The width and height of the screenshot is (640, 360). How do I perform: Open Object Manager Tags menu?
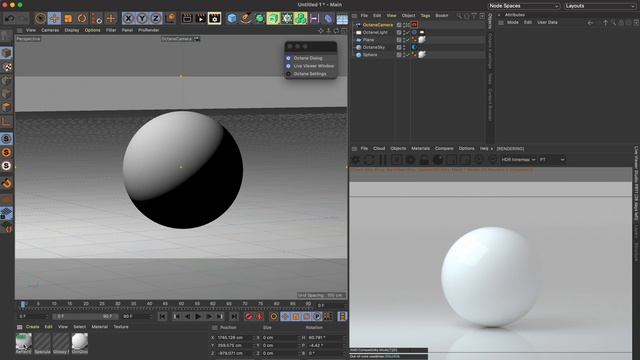425,16
